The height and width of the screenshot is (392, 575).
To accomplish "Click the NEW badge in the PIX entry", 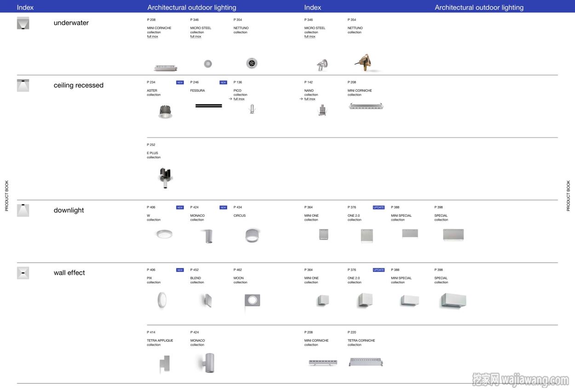I will click(x=180, y=270).
